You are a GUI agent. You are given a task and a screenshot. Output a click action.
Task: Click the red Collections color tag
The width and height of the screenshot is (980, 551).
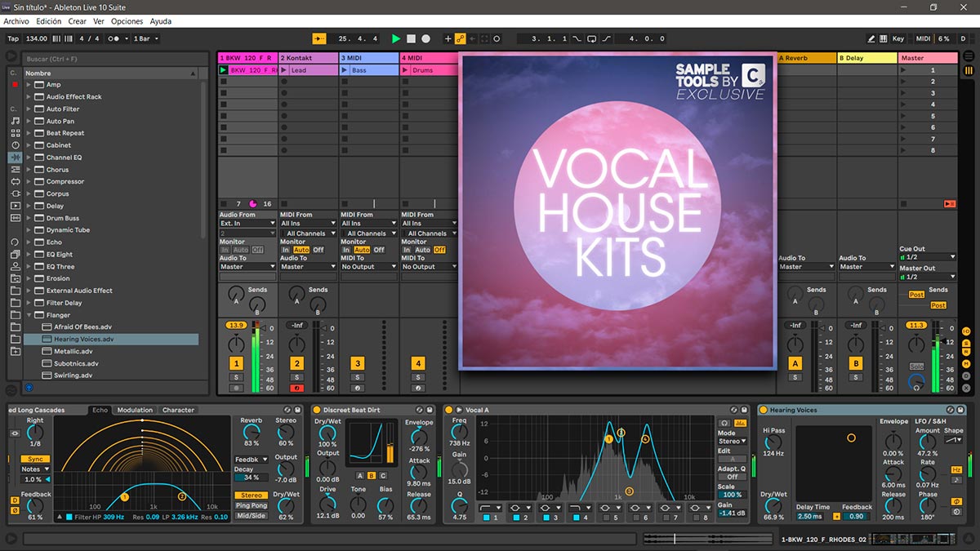pyautogui.click(x=15, y=84)
